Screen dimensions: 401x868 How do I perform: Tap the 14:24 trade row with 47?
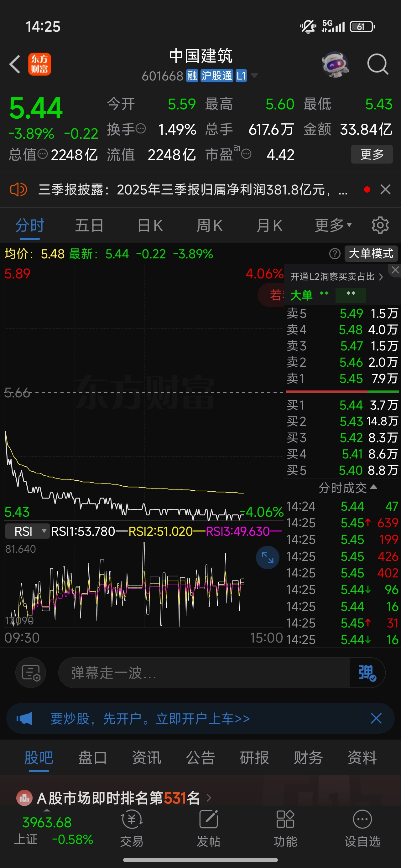[x=342, y=506]
